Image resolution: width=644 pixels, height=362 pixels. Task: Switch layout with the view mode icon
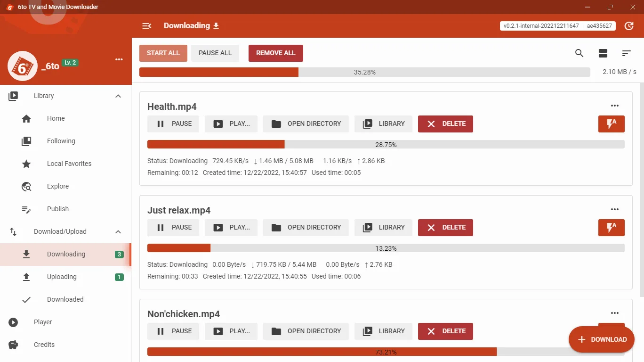click(603, 53)
